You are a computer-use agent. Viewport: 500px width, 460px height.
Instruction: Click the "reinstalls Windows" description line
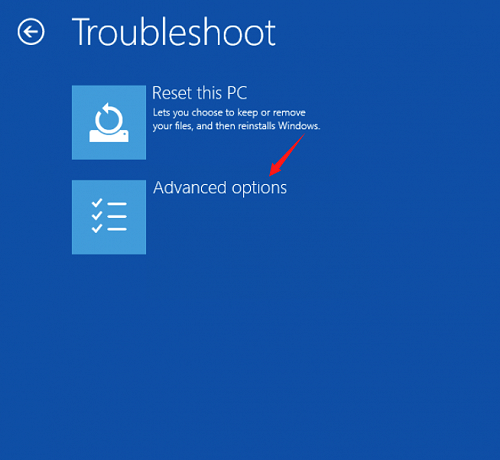(x=236, y=126)
